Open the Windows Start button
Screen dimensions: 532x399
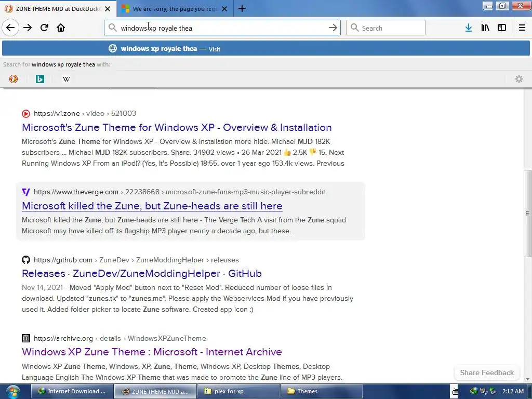(x=13, y=392)
